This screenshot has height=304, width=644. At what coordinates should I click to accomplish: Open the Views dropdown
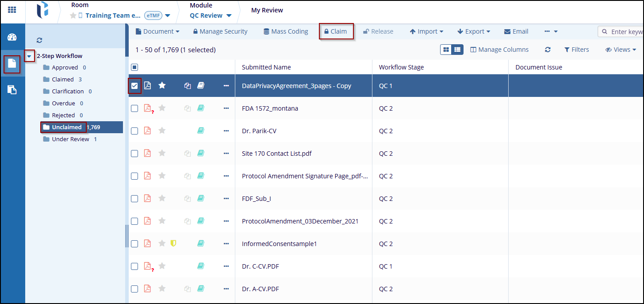click(x=621, y=50)
